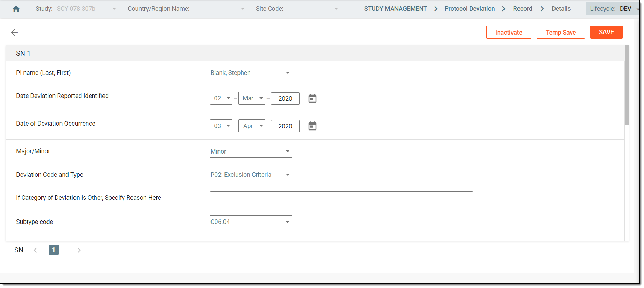Image resolution: width=644 pixels, height=288 pixels.
Task: Open calendar for Date Deviation Reported Identified
Action: point(313,98)
